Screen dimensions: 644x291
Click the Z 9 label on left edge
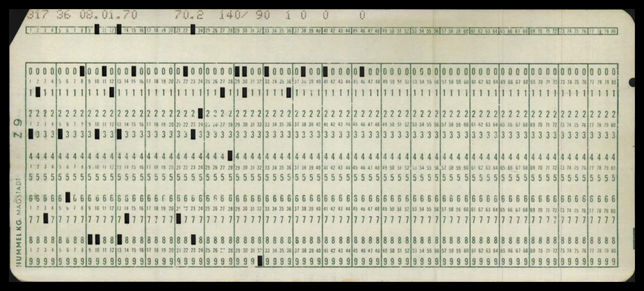17,132
